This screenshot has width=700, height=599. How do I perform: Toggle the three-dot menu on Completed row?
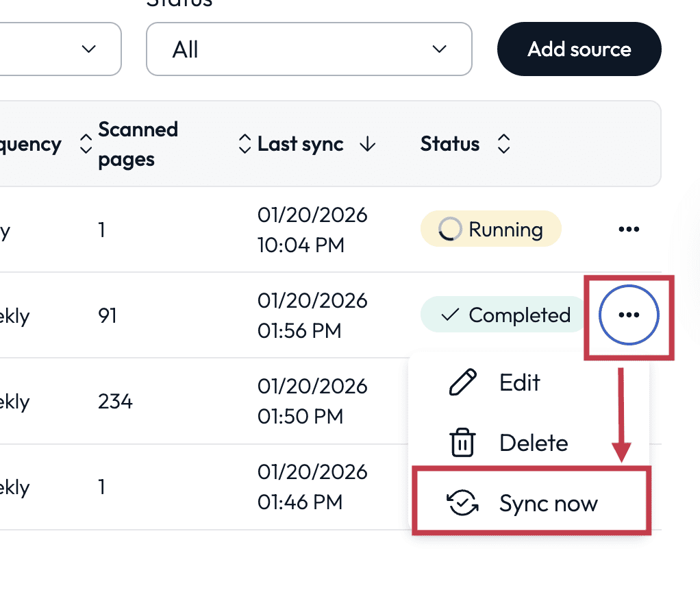(629, 315)
